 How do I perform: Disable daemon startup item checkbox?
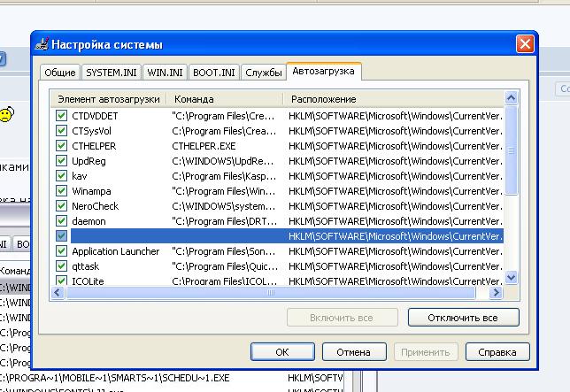click(61, 221)
